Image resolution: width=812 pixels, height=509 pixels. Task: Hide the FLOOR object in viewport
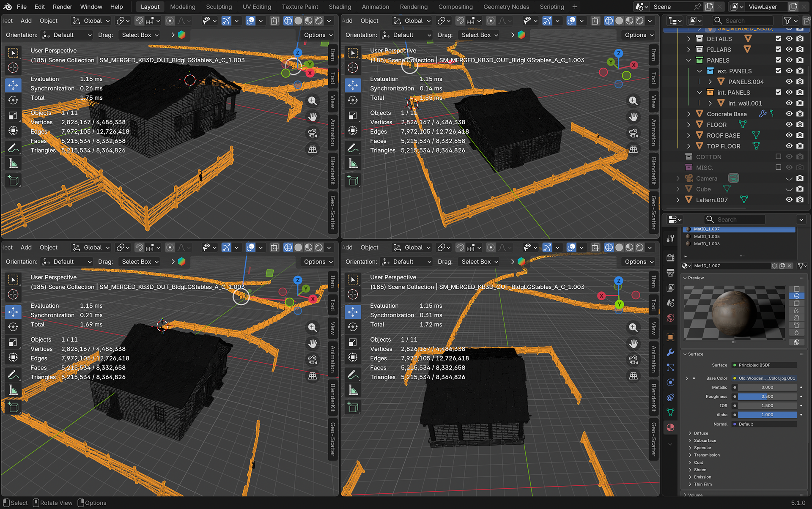pyautogui.click(x=789, y=125)
